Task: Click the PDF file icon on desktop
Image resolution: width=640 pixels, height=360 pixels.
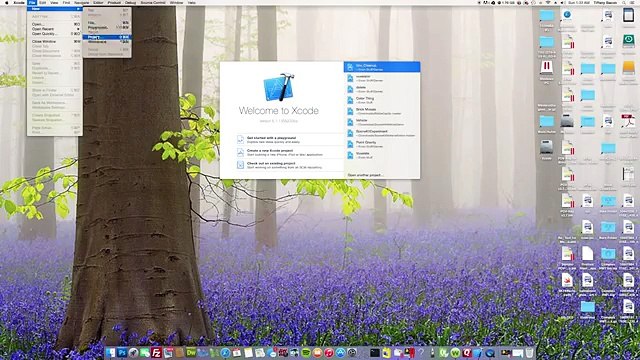Action: [628, 121]
